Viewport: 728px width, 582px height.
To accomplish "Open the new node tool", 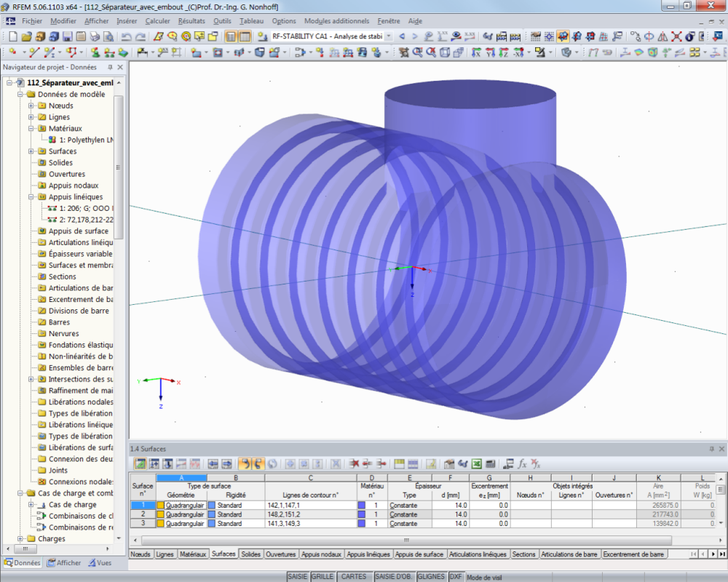I will click(13, 52).
